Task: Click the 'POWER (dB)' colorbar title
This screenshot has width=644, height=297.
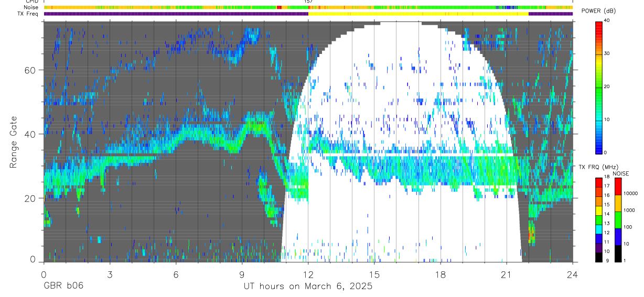Action: (598, 12)
